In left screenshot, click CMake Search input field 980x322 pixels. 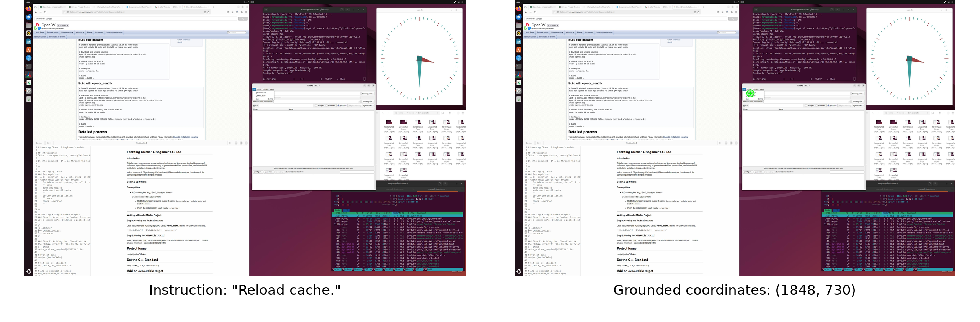click(286, 105)
